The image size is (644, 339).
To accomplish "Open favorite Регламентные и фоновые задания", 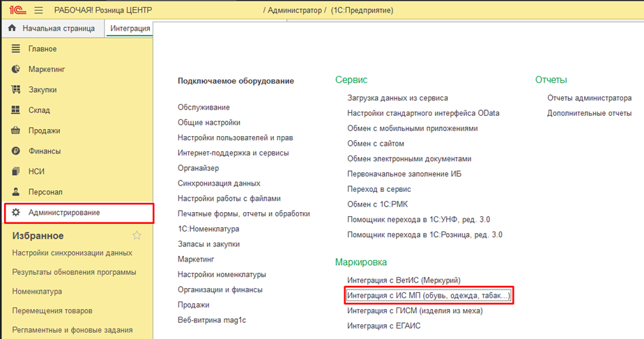I will point(72,330).
